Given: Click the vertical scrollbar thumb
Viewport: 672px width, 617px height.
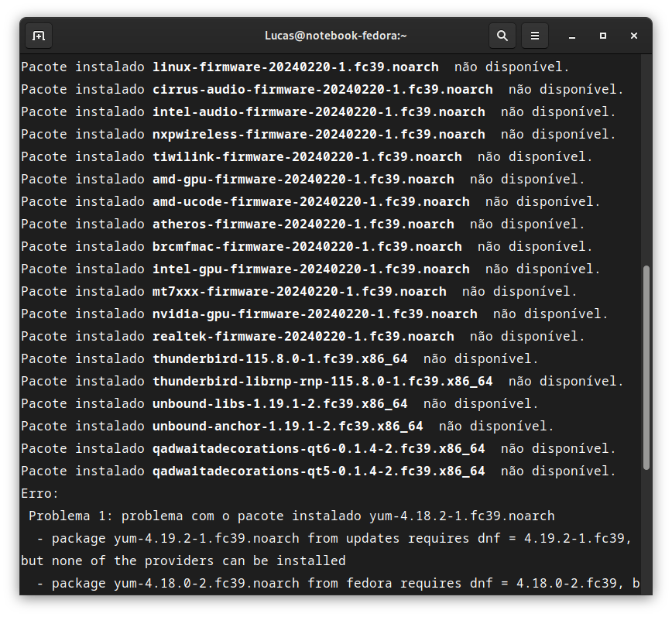Looking at the screenshot, I should 646,368.
